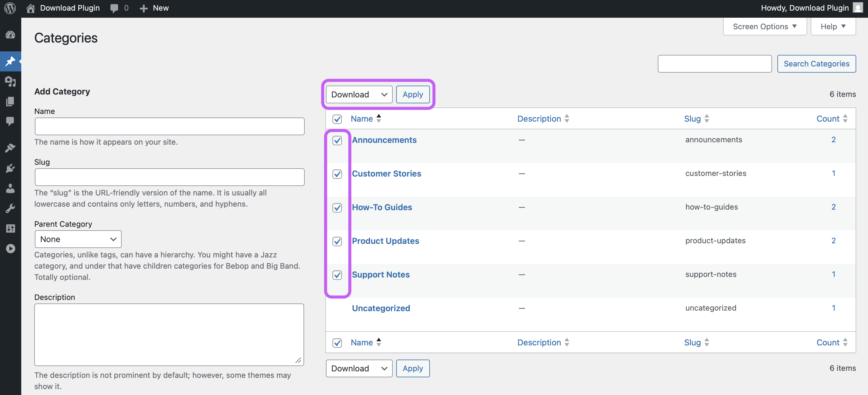Click inside the category search field
Screen dimensions: 868x395
(714, 64)
